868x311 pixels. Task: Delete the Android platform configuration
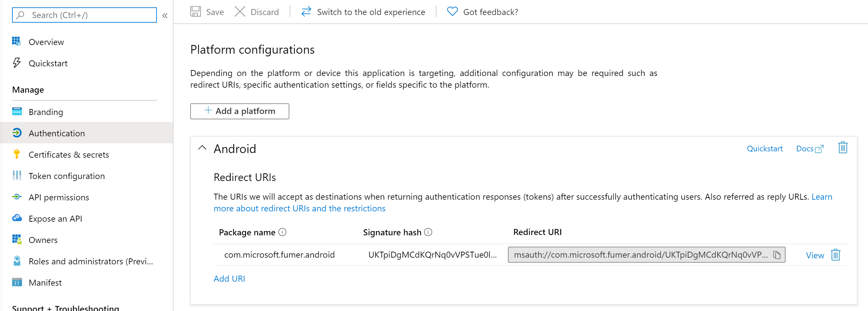843,148
